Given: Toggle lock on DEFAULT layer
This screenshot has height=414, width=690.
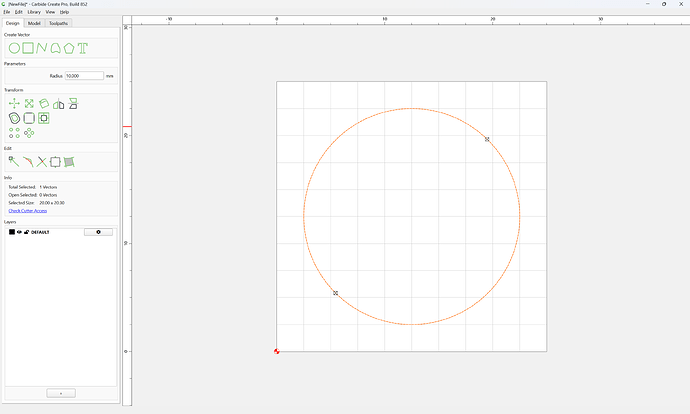Looking at the screenshot, I should (26, 232).
